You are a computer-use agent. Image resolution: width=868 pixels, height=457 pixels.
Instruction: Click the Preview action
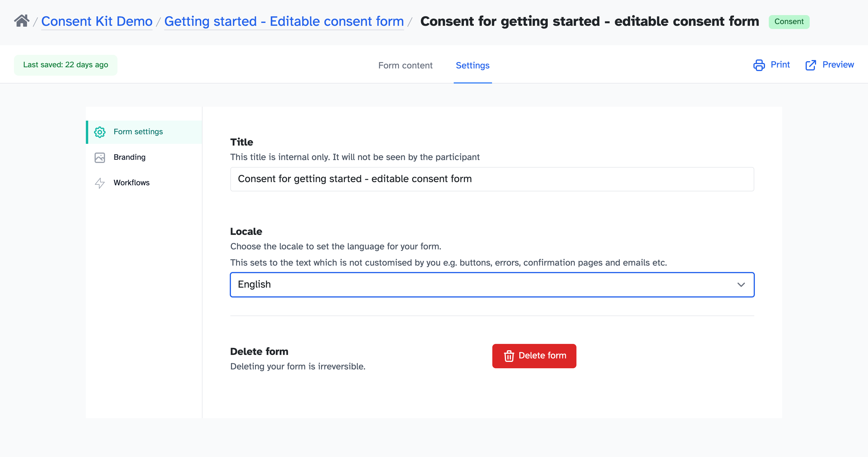tap(838, 65)
